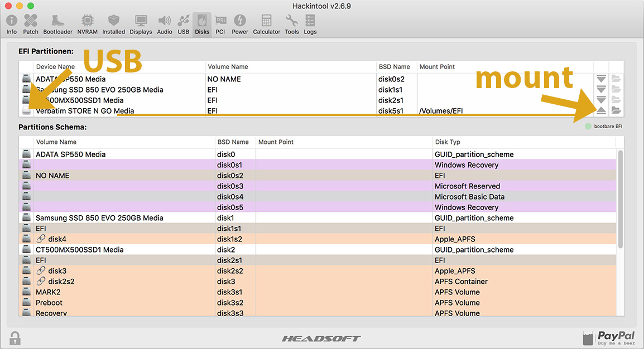Mount the Samsung SSD 850 EVO EFI partition
The width and height of the screenshot is (644, 349).
(x=601, y=89)
